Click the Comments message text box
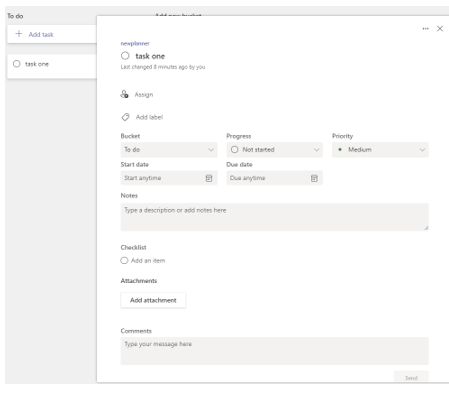This screenshot has height=395, width=449. (274, 351)
